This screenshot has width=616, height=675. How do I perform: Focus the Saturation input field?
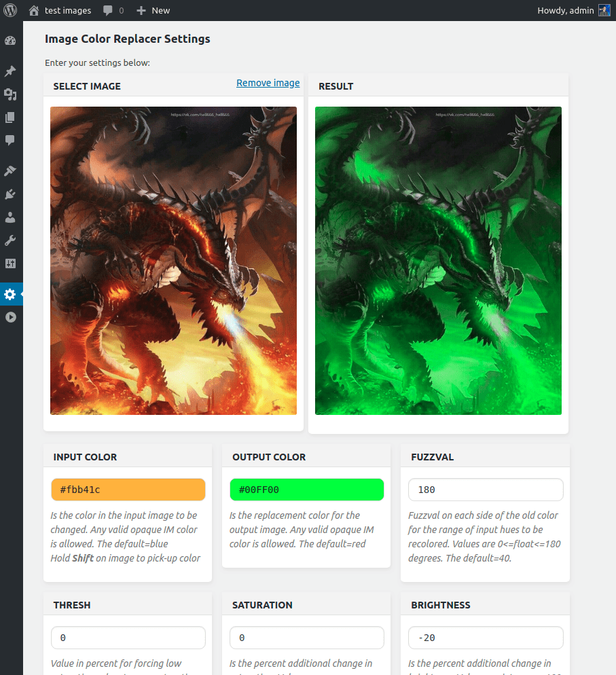[x=307, y=638]
